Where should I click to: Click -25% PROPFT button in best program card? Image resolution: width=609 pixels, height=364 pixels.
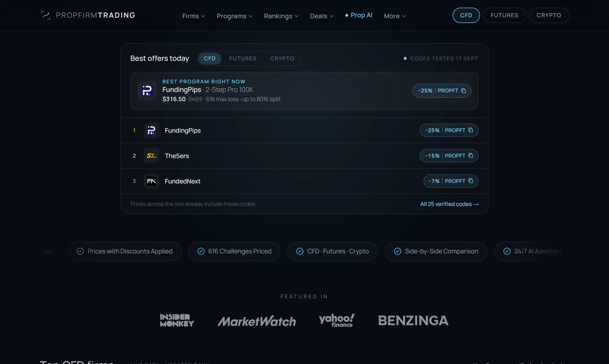point(442,91)
